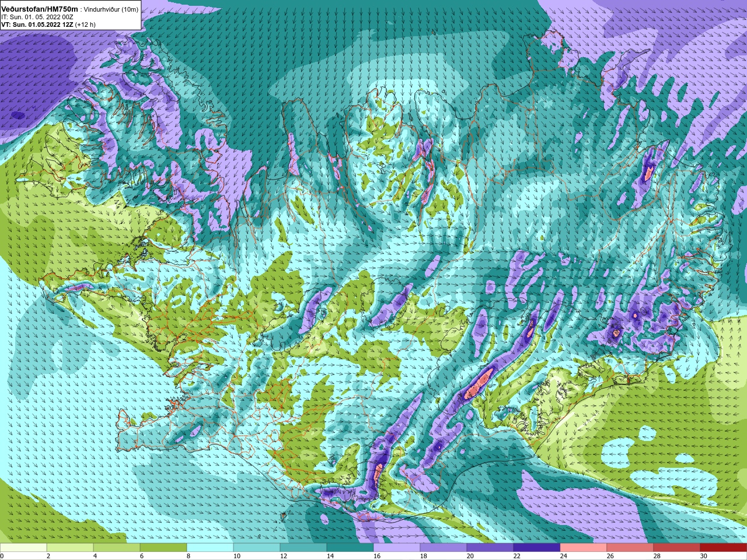
Task: Pick the 12–14 teal legend swatch
Action: click(x=303, y=548)
